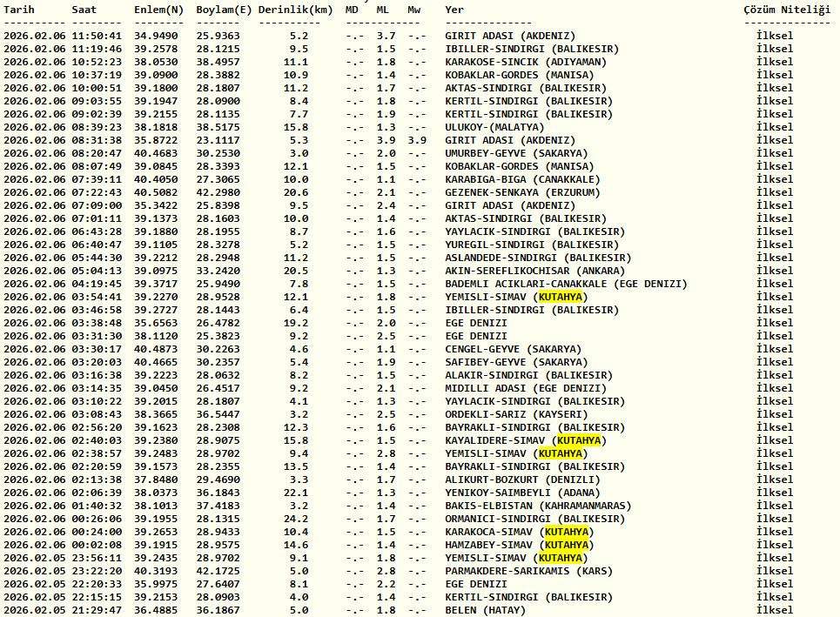Select the Derinlik(km) column header
Viewport: 840px width, 617px height.
click(x=296, y=9)
